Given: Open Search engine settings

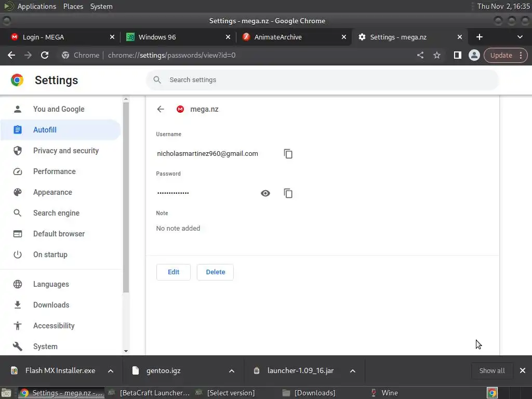Looking at the screenshot, I should [x=60, y=212].
